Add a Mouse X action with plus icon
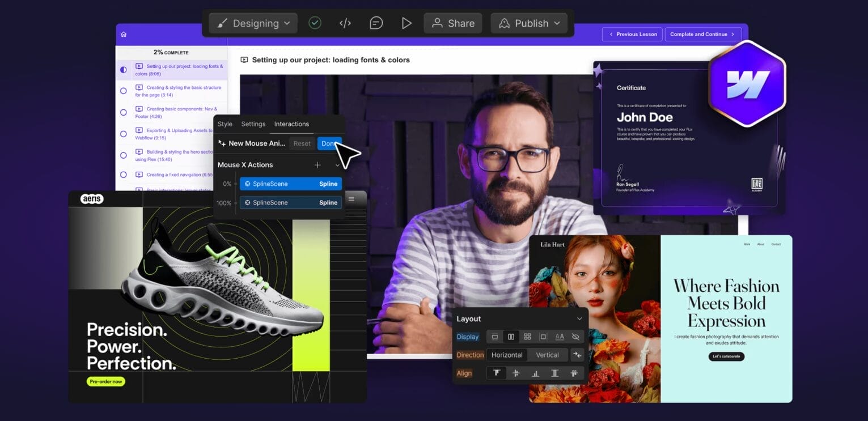 [x=317, y=165]
